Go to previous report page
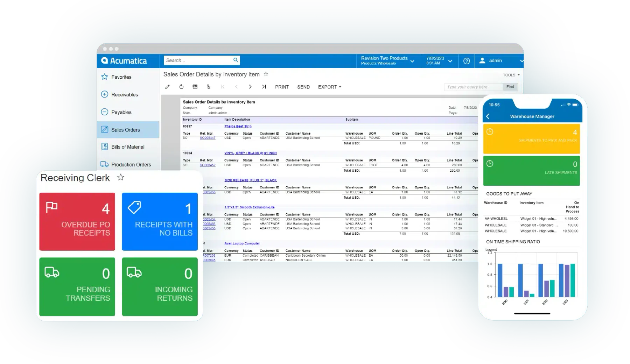 pyautogui.click(x=236, y=87)
